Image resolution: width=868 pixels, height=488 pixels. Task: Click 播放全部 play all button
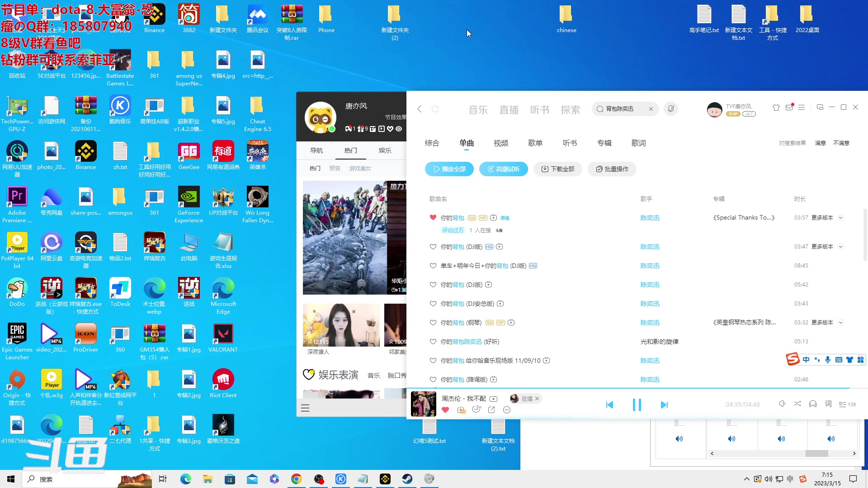pyautogui.click(x=449, y=169)
